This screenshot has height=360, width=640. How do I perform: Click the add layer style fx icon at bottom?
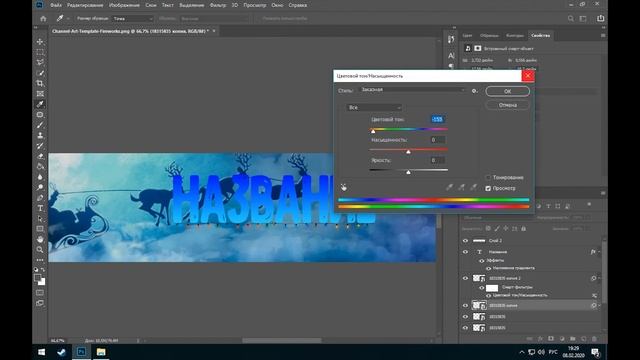pyautogui.click(x=540, y=339)
